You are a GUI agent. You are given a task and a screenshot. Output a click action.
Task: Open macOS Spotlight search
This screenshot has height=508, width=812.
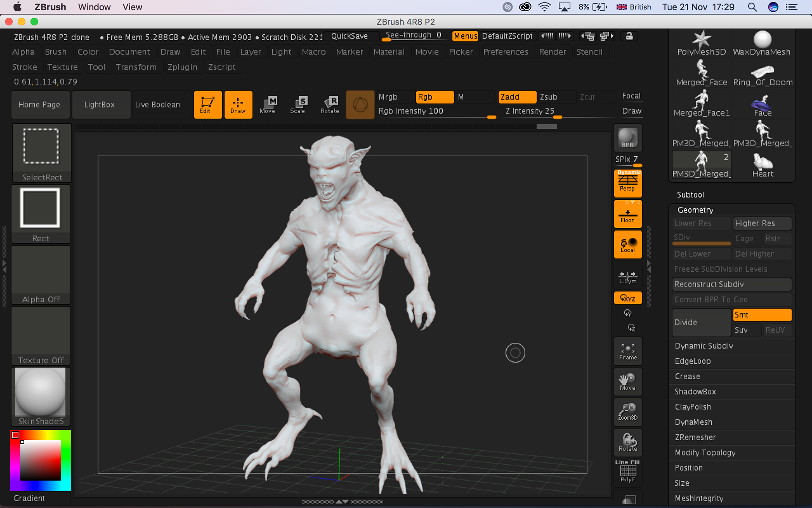click(x=752, y=7)
